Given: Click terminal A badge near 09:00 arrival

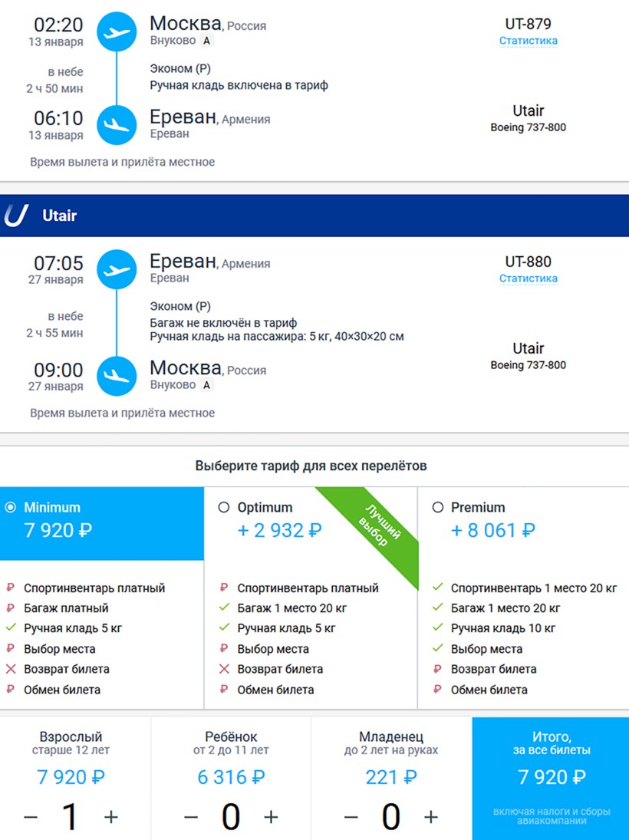Looking at the screenshot, I should (x=207, y=385).
